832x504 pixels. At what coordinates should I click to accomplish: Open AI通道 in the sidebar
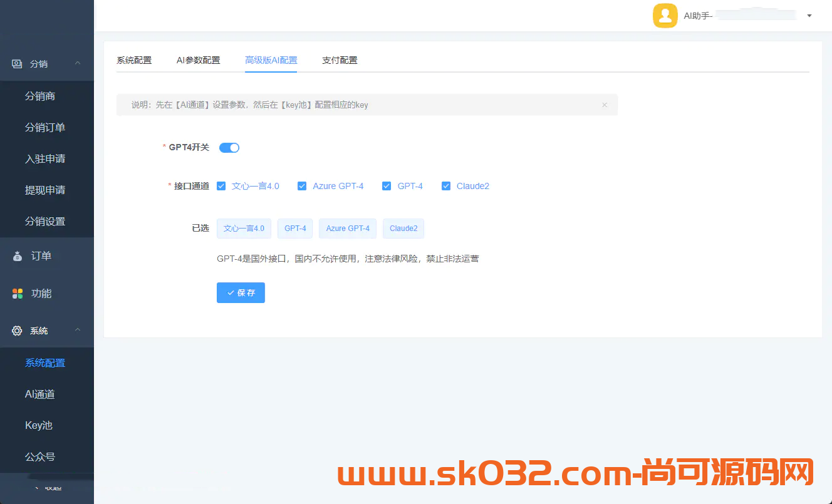pyautogui.click(x=47, y=394)
